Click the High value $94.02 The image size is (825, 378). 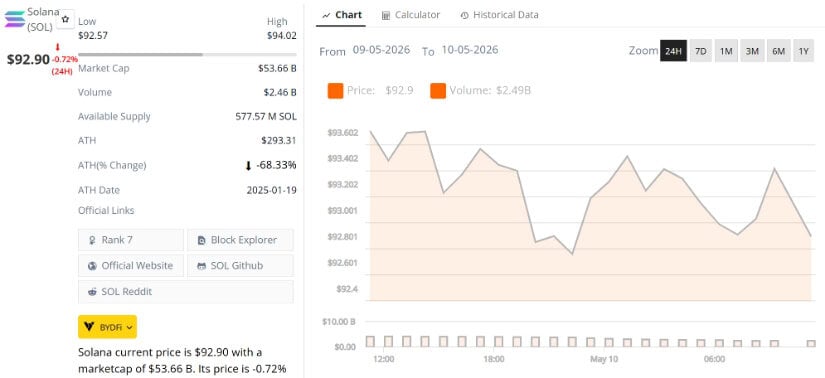tap(281, 36)
